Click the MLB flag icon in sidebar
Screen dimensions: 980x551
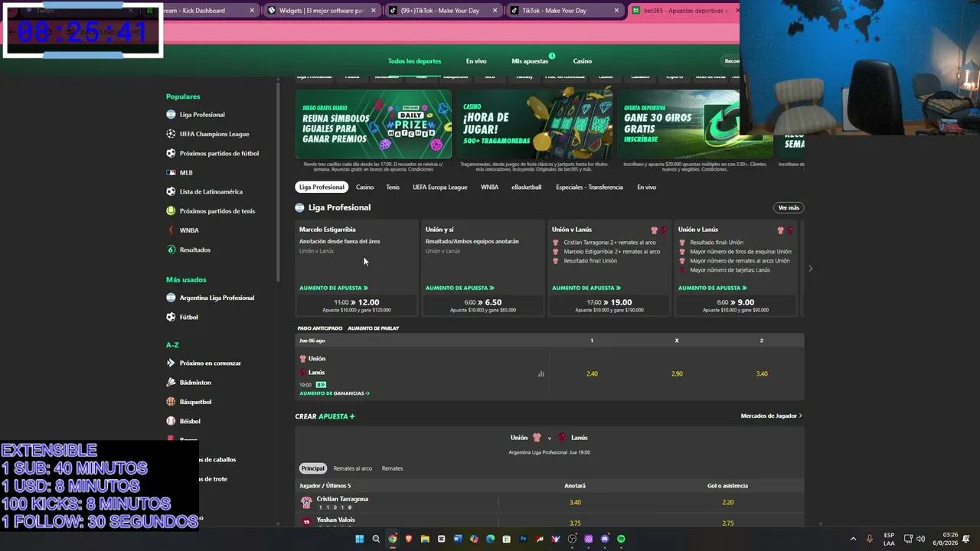(x=171, y=173)
